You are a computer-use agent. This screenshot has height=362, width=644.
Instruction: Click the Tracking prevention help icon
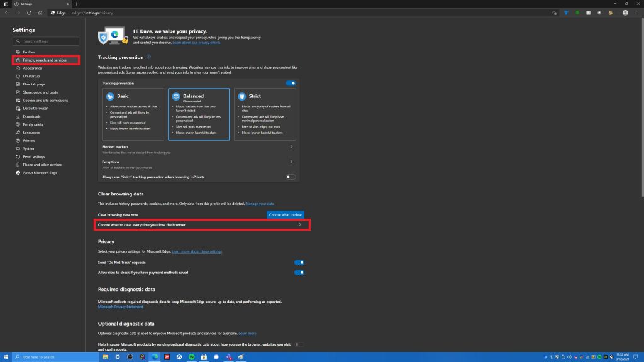(x=148, y=57)
